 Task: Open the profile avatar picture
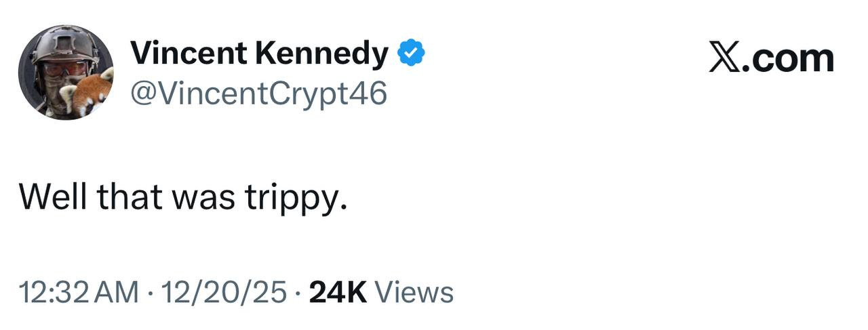pos(66,73)
